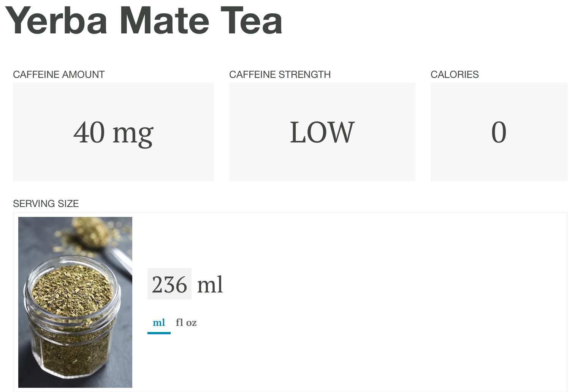Click the word "Yerba" in the heading
Image resolution: width=583 pixels, height=392 pixels.
56,21
